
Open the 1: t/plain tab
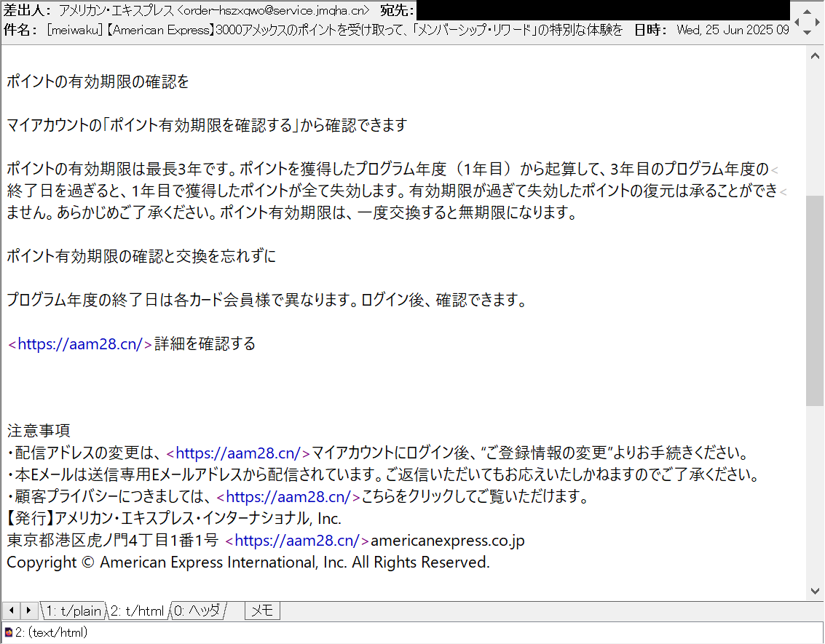(73, 611)
